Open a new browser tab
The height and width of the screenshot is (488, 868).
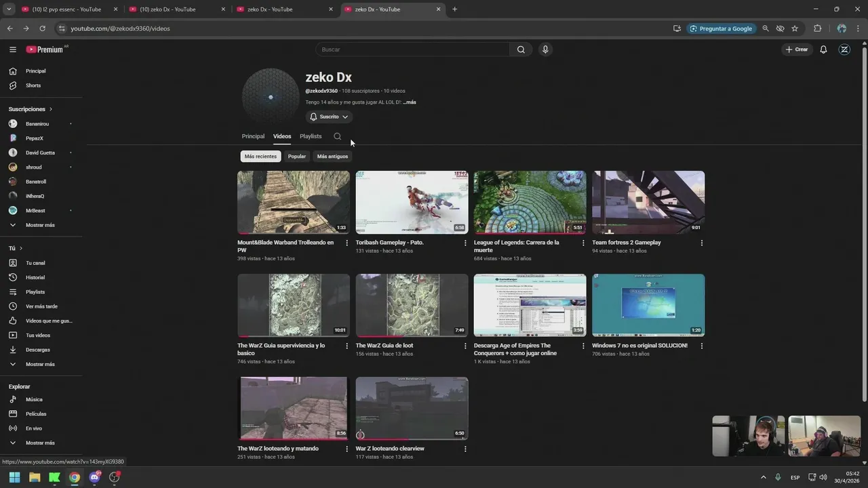[x=454, y=9]
